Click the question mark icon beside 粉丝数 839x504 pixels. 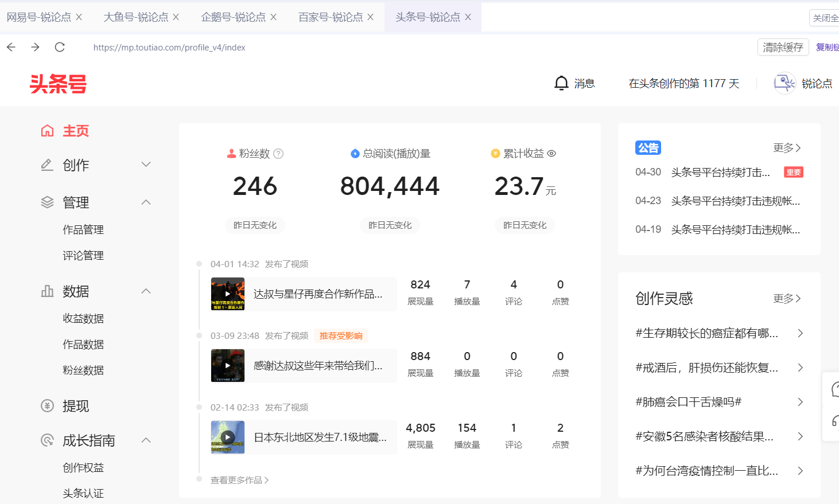click(x=279, y=154)
